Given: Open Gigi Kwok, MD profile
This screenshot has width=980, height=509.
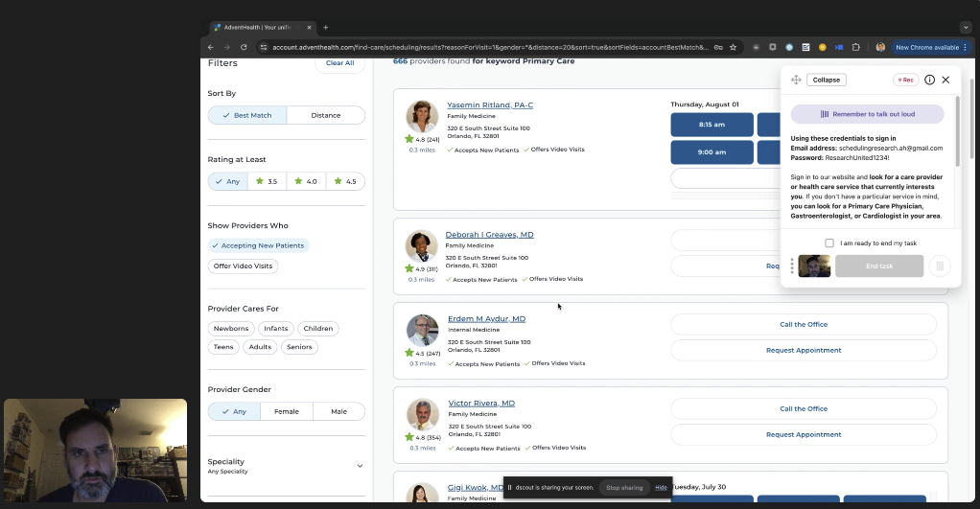Looking at the screenshot, I should coord(475,488).
